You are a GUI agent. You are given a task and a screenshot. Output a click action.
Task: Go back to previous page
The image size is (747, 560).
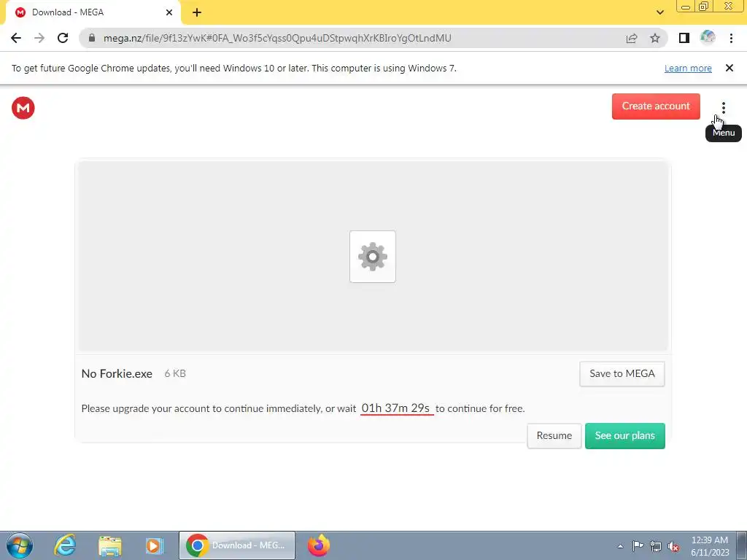pyautogui.click(x=16, y=38)
